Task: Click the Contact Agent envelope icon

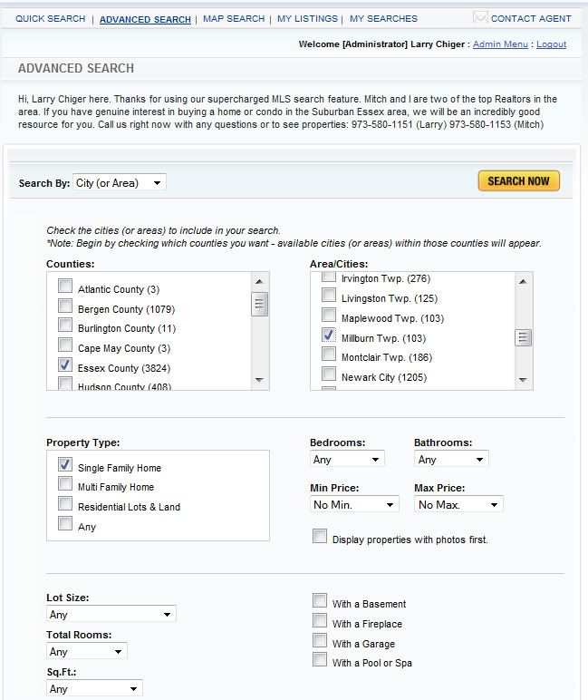Action: coord(480,17)
